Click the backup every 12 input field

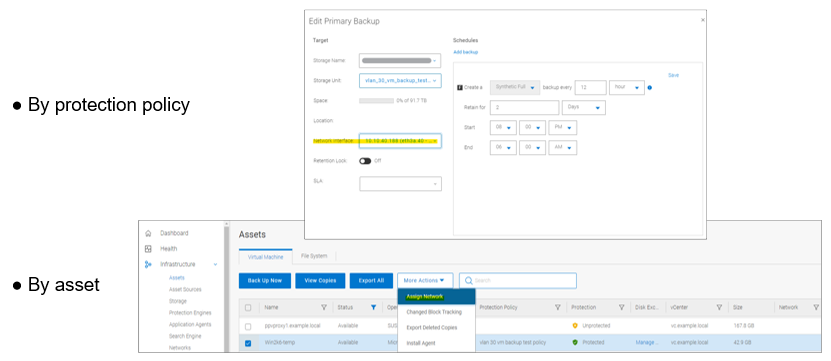point(590,87)
